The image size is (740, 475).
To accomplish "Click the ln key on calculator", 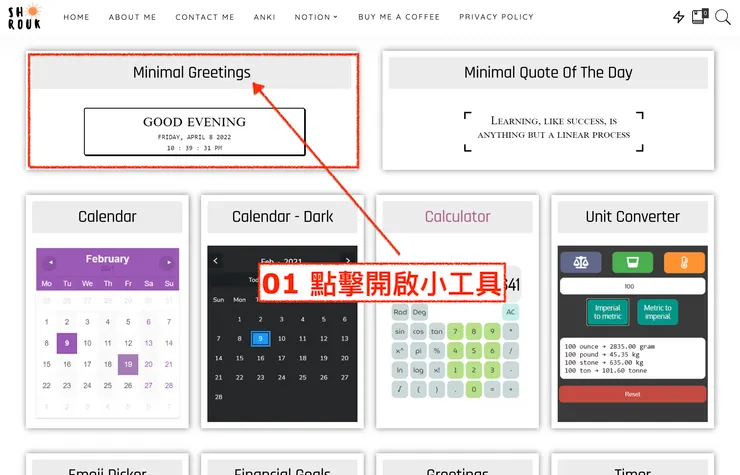I will 400,370.
